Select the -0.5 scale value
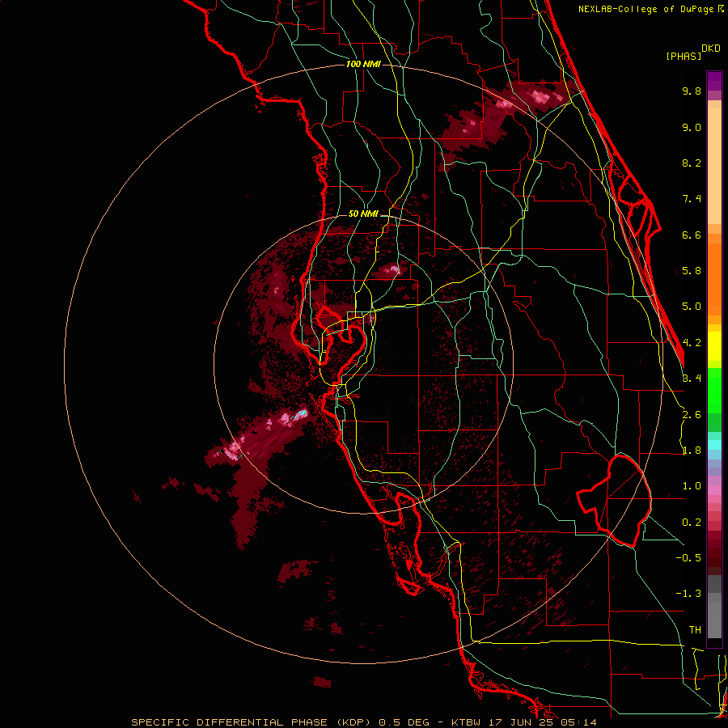The height and width of the screenshot is (728, 728). 688,558
